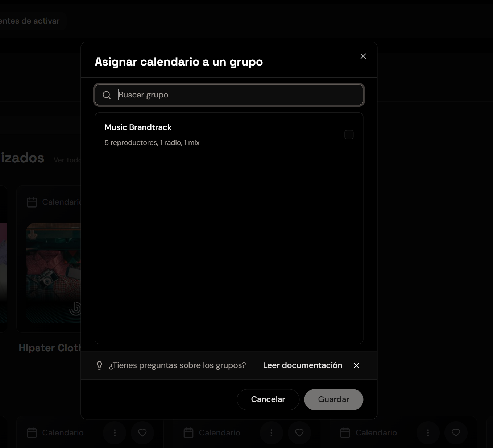Favorite the first bottom calendar card
The width and height of the screenshot is (493, 448).
pyautogui.click(x=142, y=432)
